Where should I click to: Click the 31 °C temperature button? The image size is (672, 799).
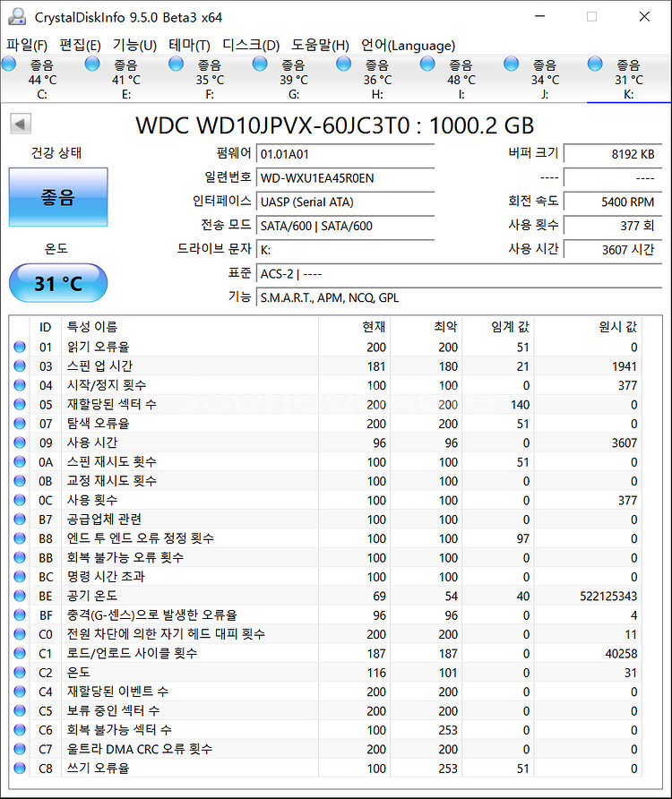point(58,283)
